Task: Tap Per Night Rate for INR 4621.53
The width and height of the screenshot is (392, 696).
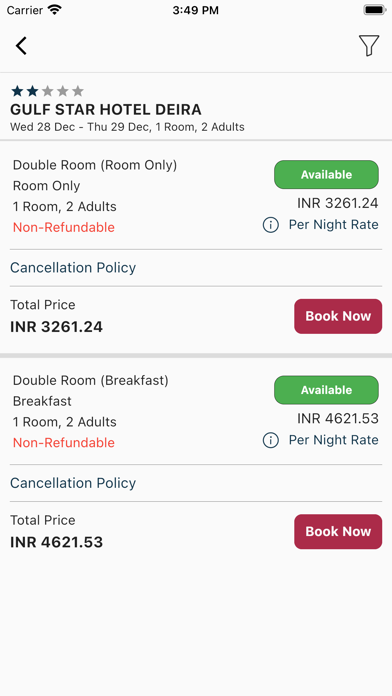Action: click(x=333, y=440)
